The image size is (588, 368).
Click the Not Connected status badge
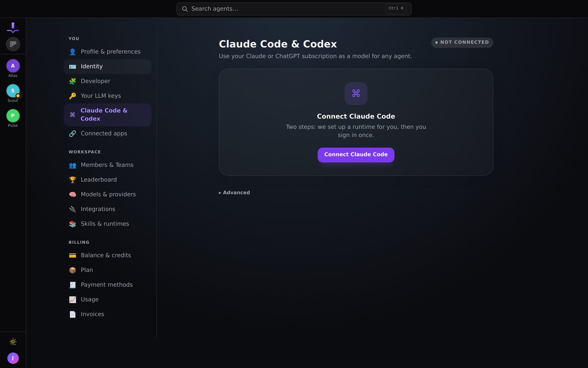(462, 42)
